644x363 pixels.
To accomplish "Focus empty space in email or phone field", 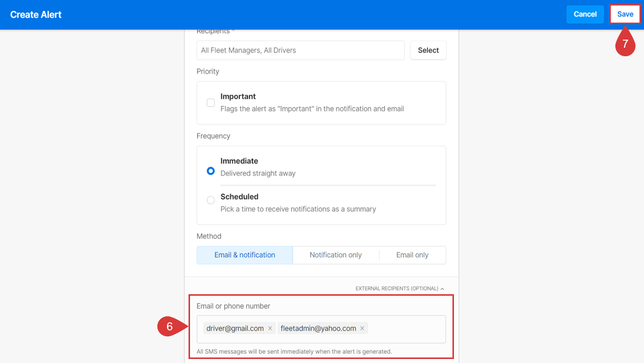I will pyautogui.click(x=406, y=329).
